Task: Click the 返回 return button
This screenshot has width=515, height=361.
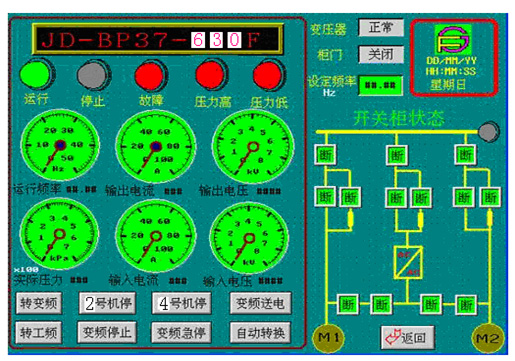Action: 408,337
